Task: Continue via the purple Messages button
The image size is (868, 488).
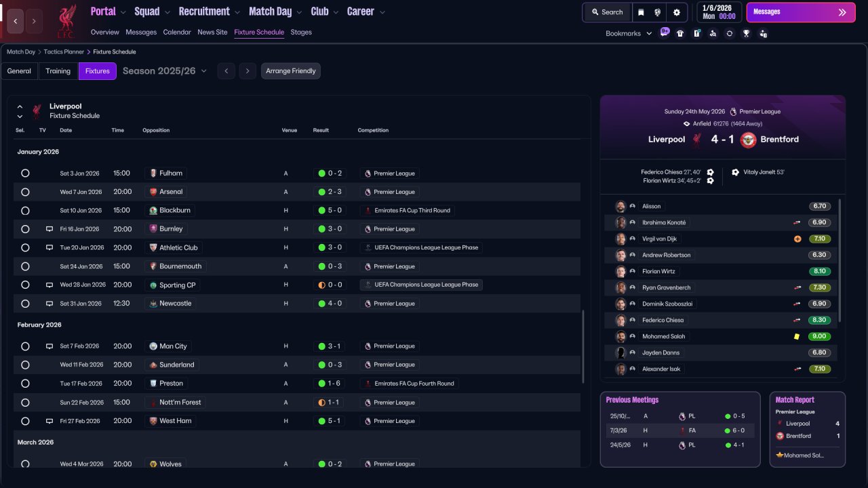Action: click(801, 12)
